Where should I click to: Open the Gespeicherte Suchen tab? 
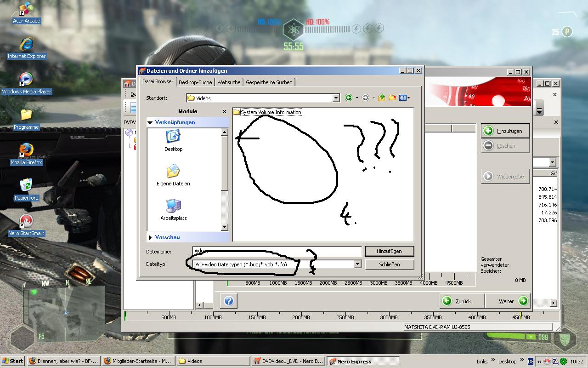tap(269, 82)
